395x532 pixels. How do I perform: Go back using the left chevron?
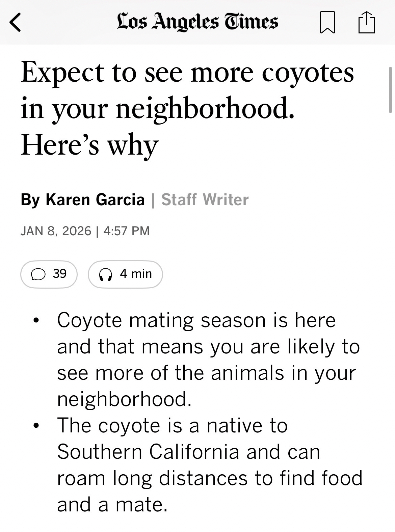point(15,22)
